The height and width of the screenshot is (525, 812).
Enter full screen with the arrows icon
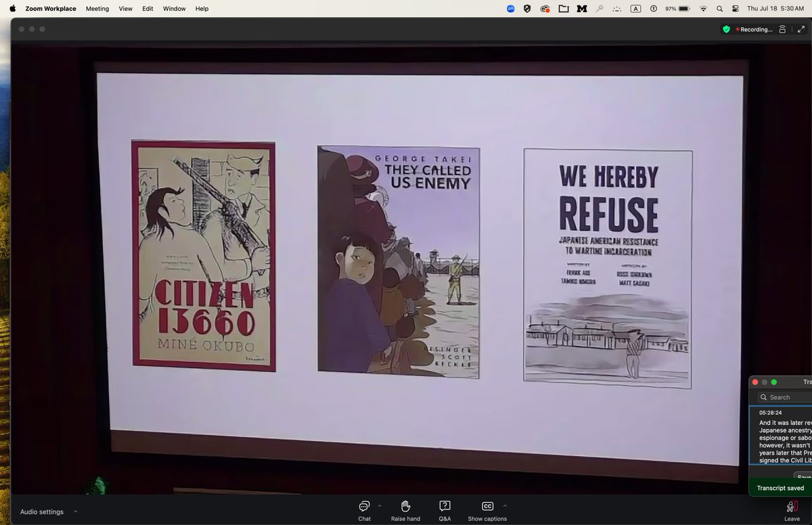pyautogui.click(x=801, y=29)
